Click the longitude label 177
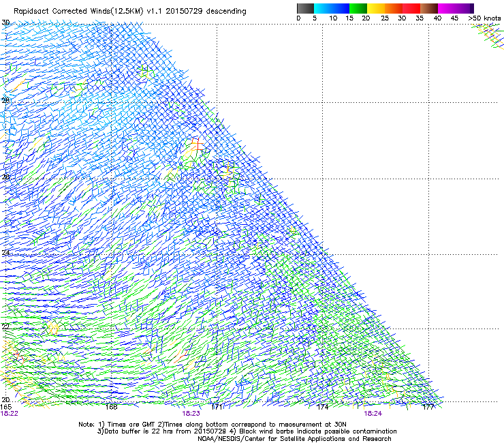The height and width of the screenshot is (443, 504). [428, 407]
